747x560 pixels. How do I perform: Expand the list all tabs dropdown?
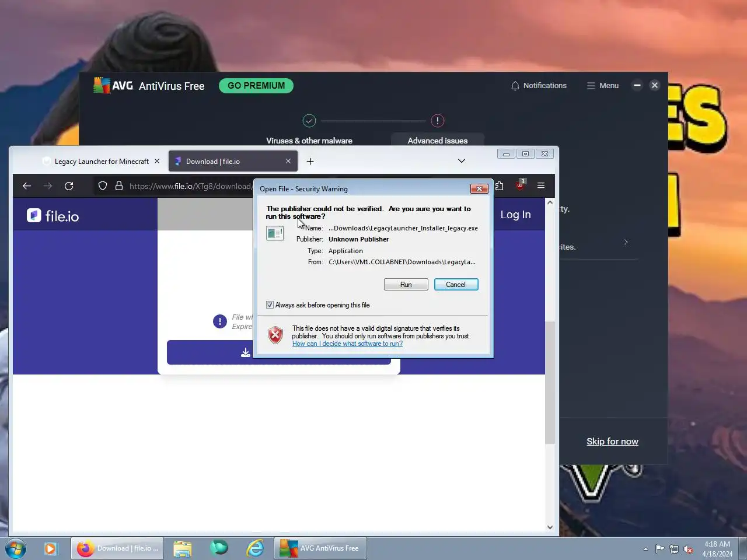[462, 161]
